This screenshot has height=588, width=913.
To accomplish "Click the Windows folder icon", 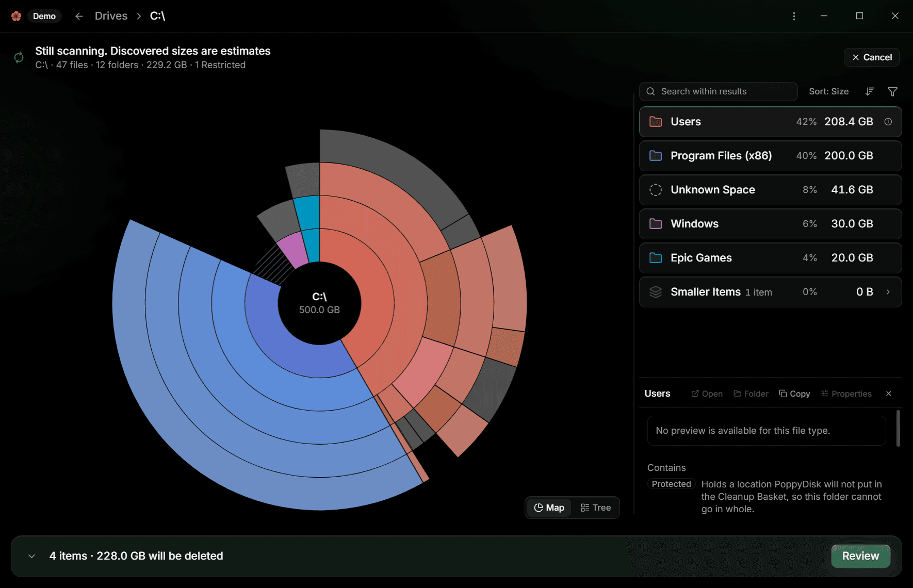I will pyautogui.click(x=656, y=224).
